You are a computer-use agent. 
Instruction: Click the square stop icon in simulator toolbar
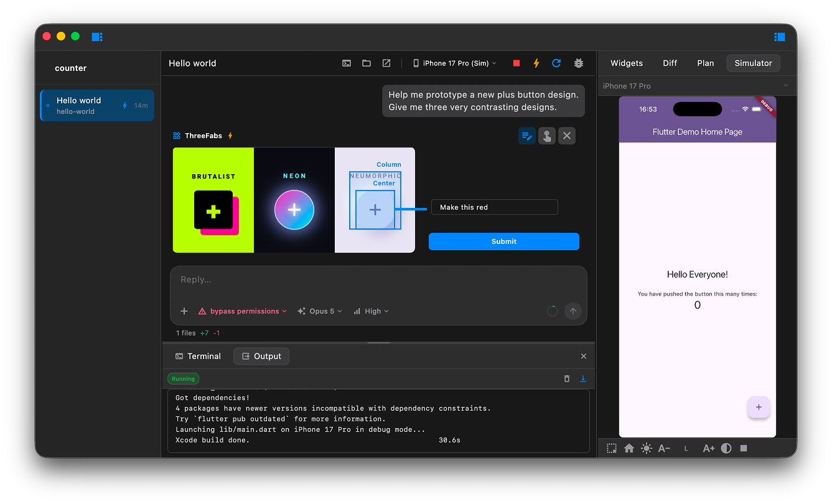pos(744,448)
